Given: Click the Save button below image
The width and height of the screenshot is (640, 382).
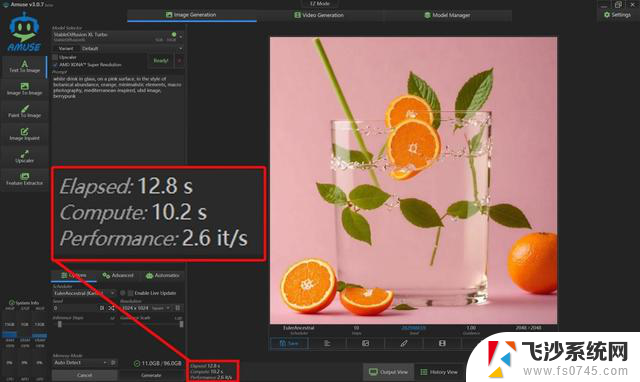Looking at the screenshot, I should 289,344.
